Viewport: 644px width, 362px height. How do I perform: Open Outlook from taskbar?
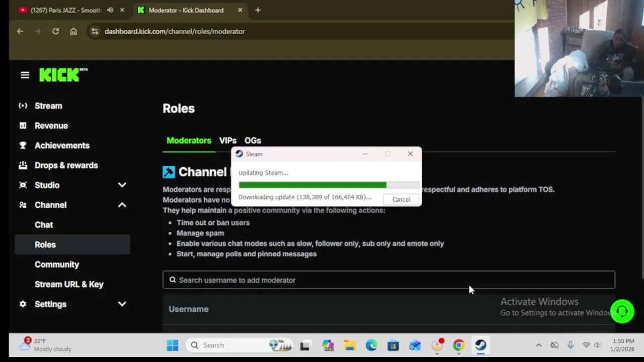pyautogui.click(x=415, y=345)
